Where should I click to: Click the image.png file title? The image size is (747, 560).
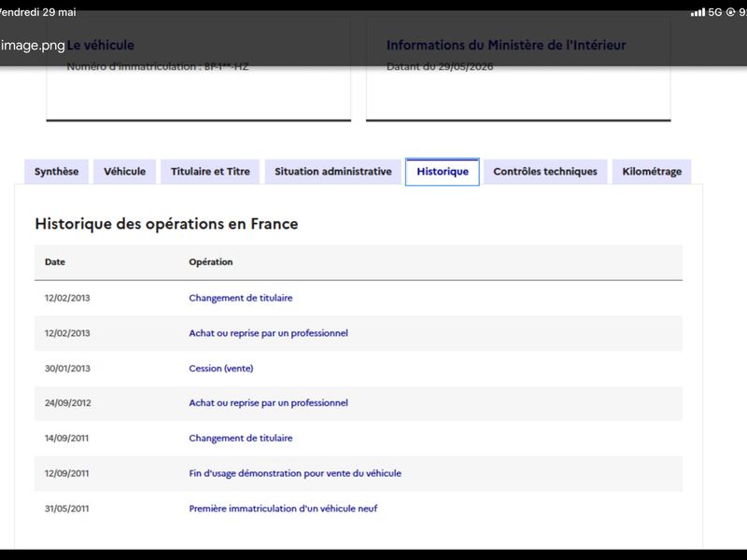tap(33, 45)
